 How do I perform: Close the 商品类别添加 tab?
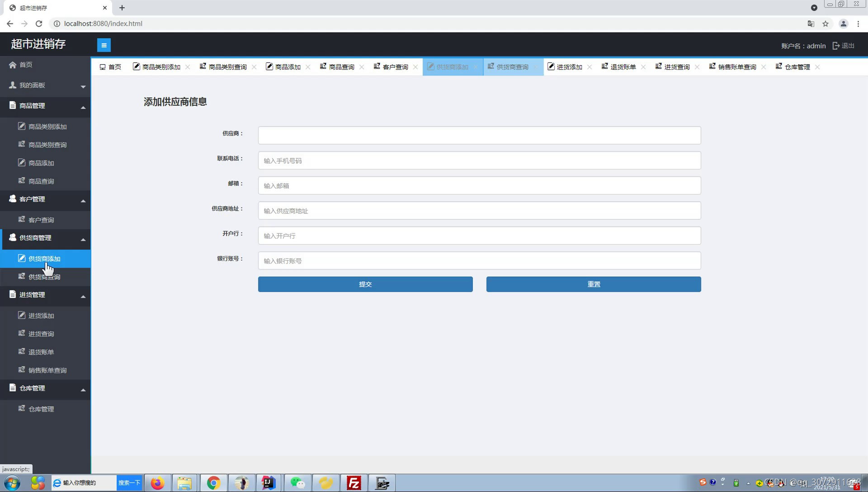coord(188,67)
